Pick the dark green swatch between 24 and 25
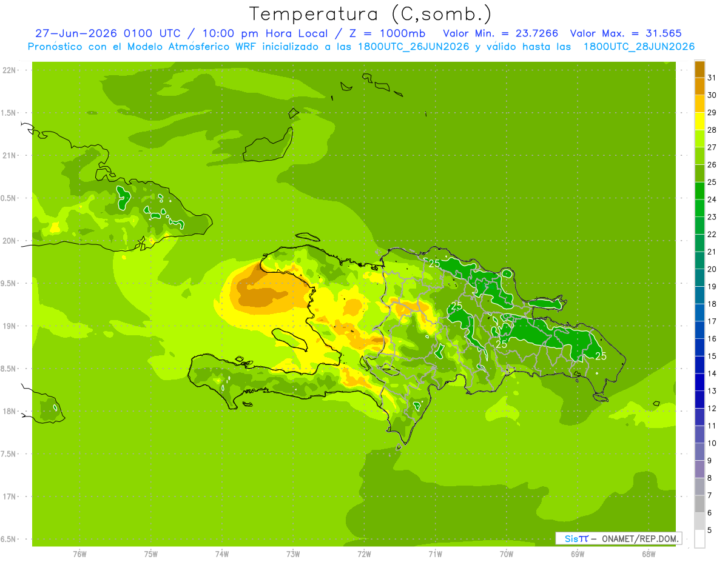The height and width of the screenshot is (562, 728). 699,190
